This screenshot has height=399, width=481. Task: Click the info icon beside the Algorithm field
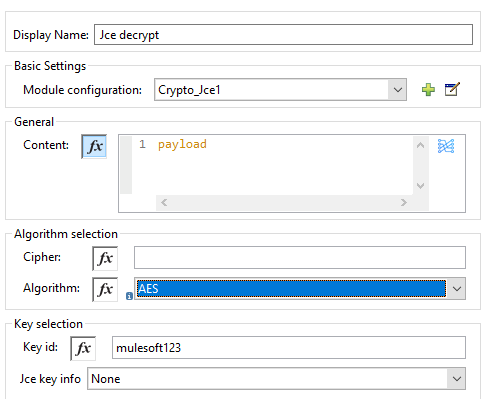pyautogui.click(x=129, y=296)
